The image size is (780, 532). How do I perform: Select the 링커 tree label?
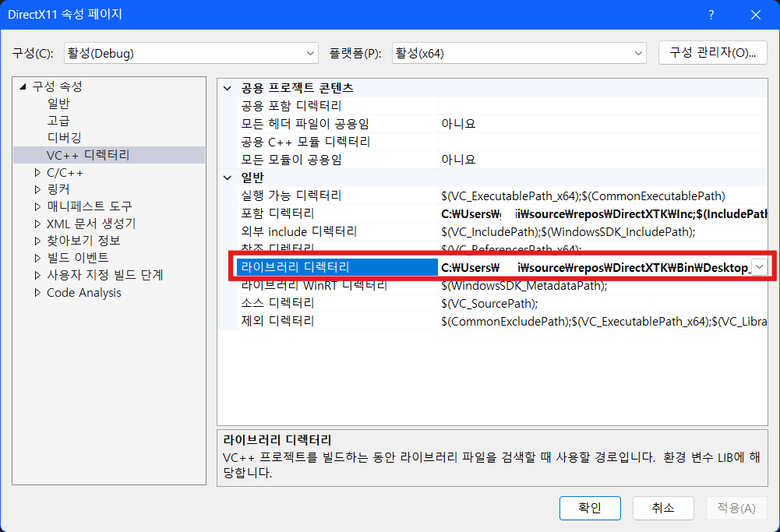click(58, 189)
